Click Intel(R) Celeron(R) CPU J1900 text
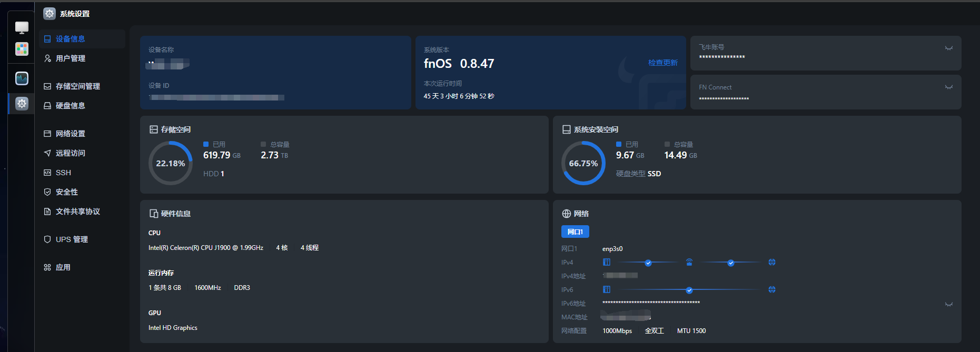The image size is (980, 352). tap(206, 248)
